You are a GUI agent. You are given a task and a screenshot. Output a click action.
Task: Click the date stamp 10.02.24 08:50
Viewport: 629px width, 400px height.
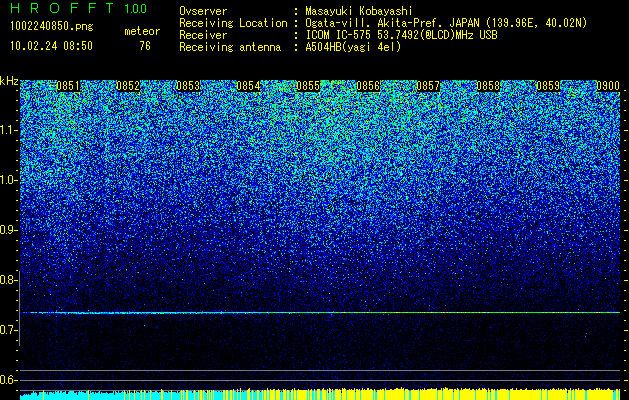tap(51, 46)
